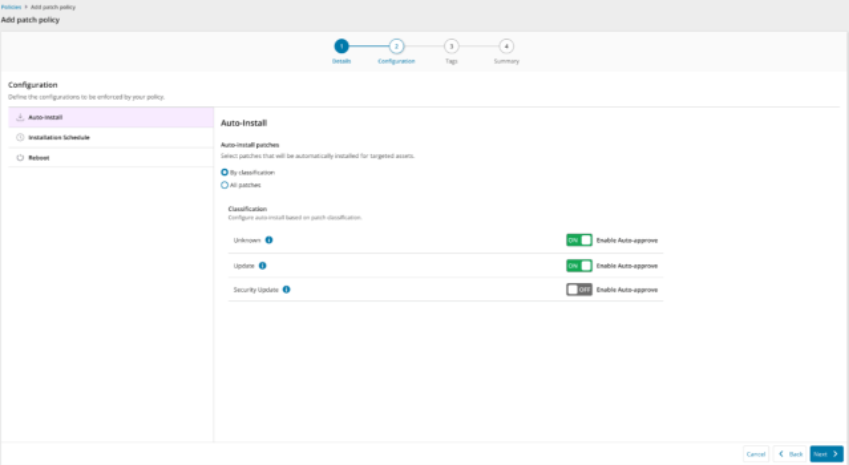This screenshot has width=849, height=465.
Task: Click step 1 Details circle in wizard
Action: click(x=342, y=46)
